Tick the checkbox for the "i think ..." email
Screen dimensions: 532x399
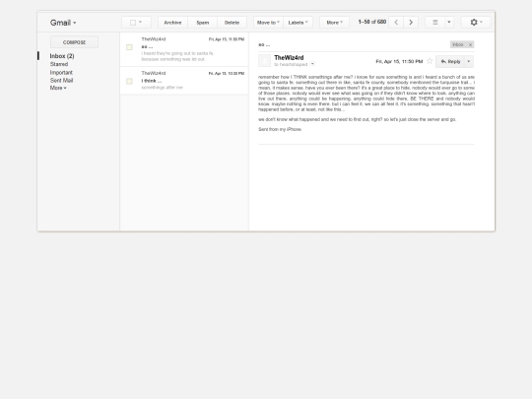coord(129,81)
